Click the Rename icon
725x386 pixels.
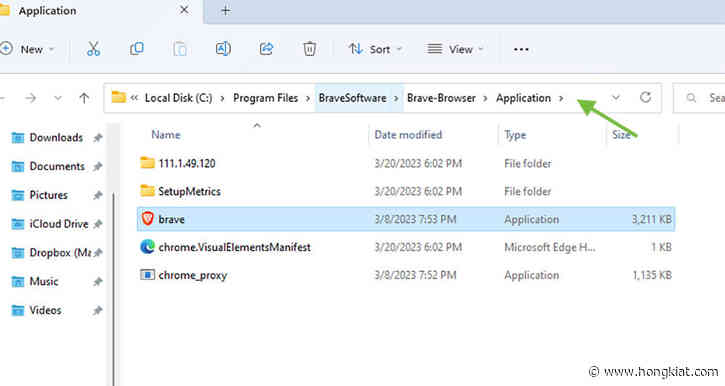(x=223, y=49)
